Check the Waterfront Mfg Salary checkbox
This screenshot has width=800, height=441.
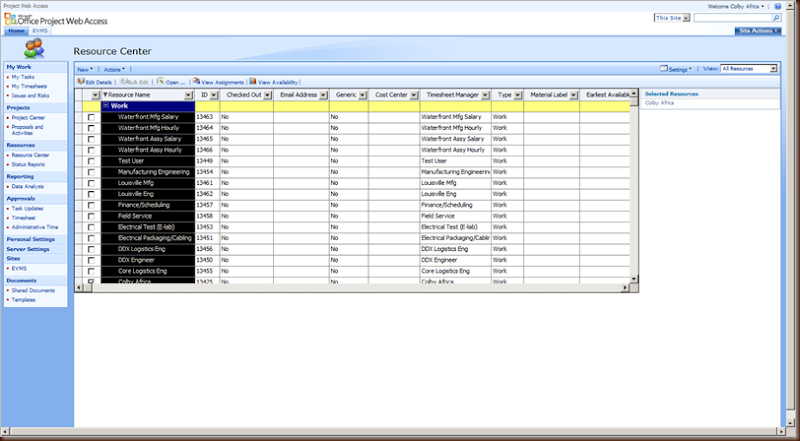(91, 117)
